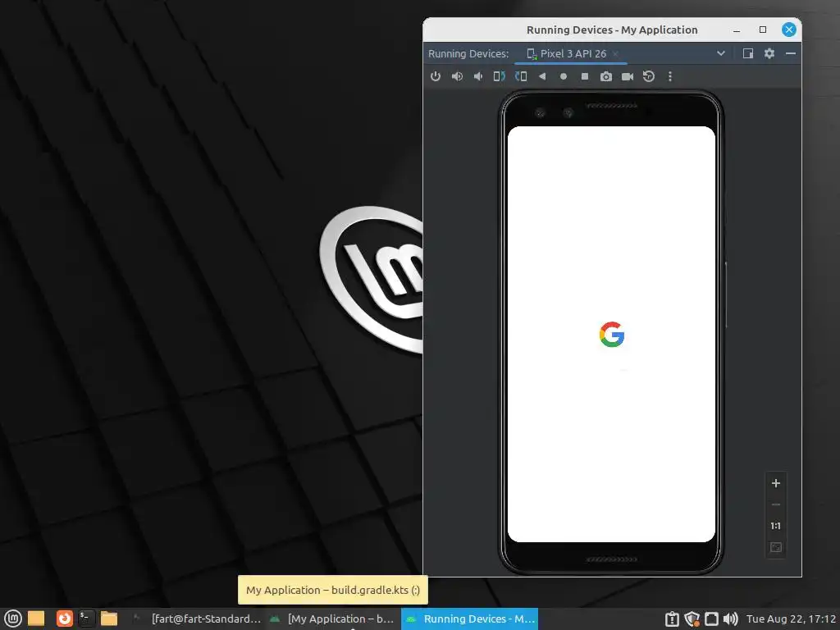Launch Firefox from the taskbar
Viewport: 840px width, 630px height.
64,619
